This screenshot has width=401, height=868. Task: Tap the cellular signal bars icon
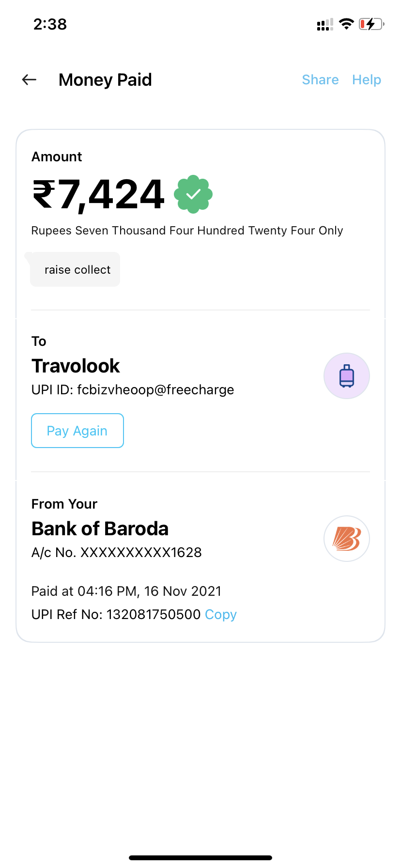[325, 25]
